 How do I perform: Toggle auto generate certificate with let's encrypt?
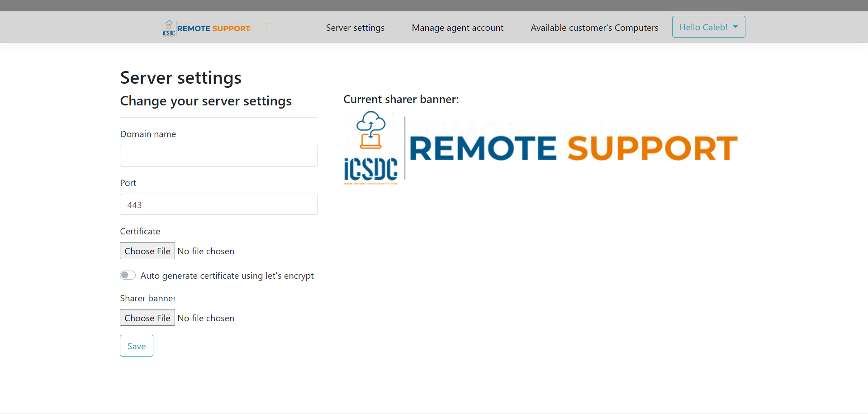128,275
